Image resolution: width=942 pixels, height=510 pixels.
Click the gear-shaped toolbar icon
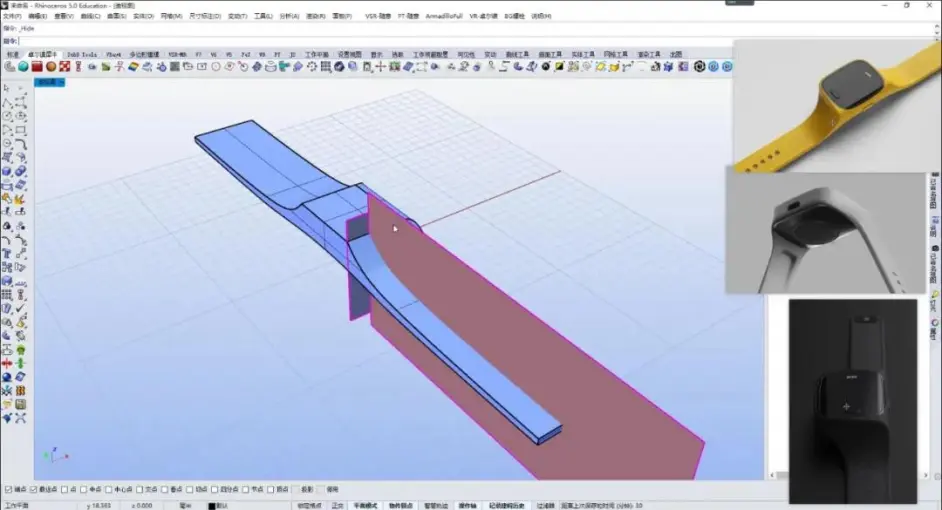pos(312,67)
